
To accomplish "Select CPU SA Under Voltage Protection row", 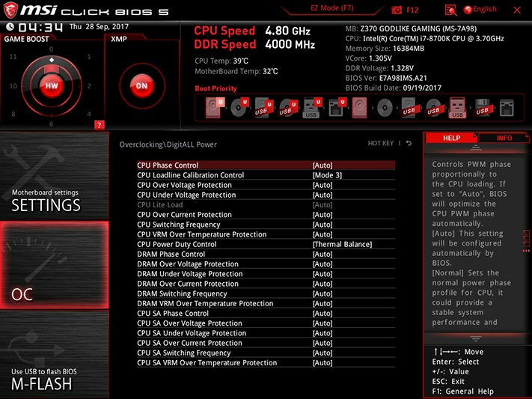I will (266, 333).
